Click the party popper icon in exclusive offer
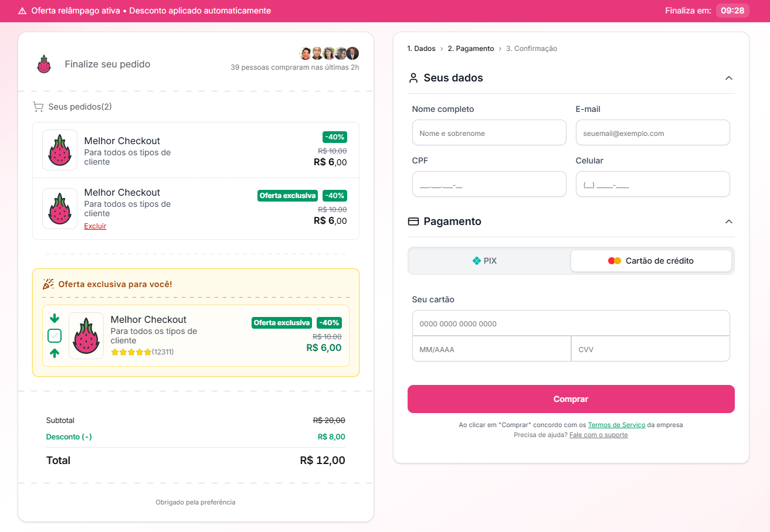Viewport: 770px width, 532px height. 48,284
